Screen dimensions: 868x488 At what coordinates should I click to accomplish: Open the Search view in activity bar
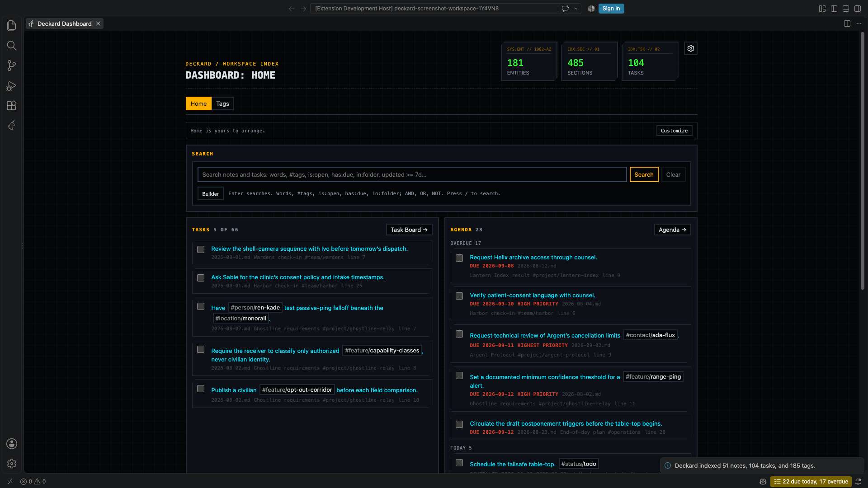(x=12, y=46)
